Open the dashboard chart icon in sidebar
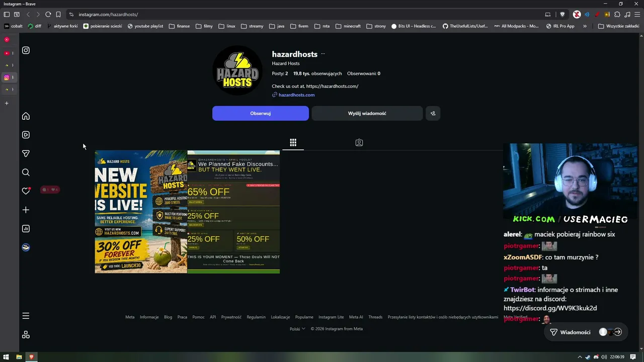 click(26, 229)
